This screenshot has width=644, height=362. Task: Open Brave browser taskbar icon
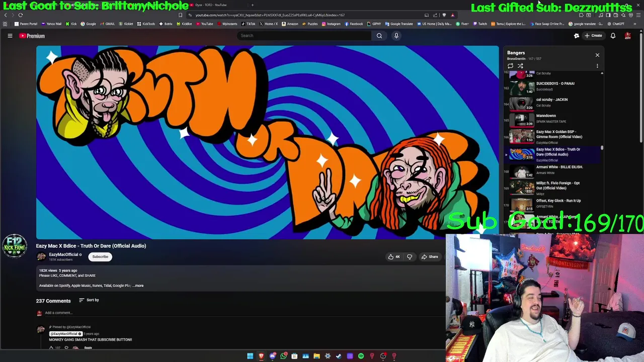(261, 356)
